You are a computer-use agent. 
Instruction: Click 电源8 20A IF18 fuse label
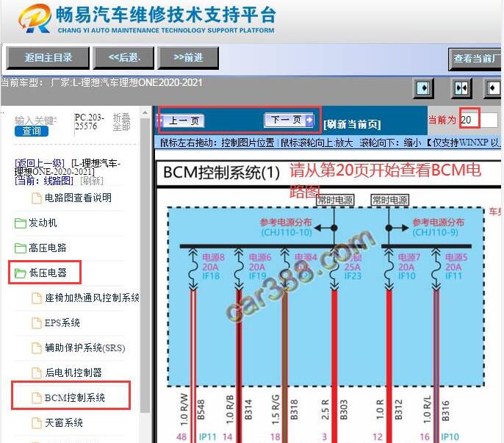(x=213, y=267)
